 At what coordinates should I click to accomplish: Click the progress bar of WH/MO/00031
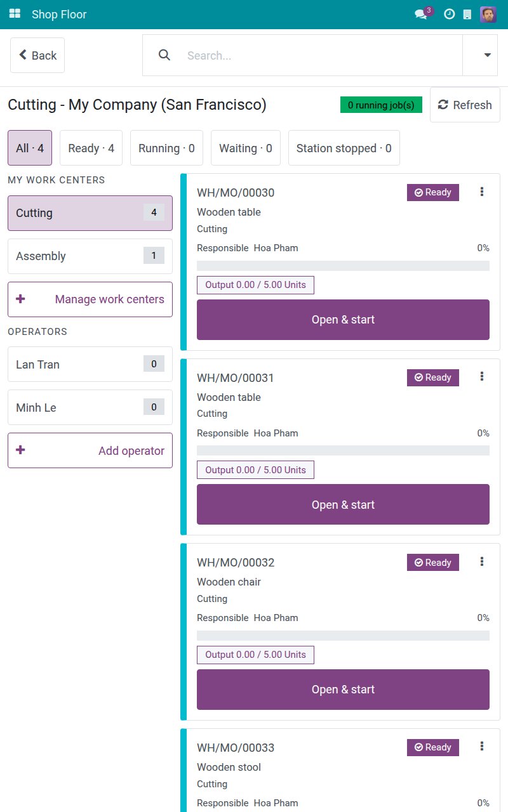[343, 450]
